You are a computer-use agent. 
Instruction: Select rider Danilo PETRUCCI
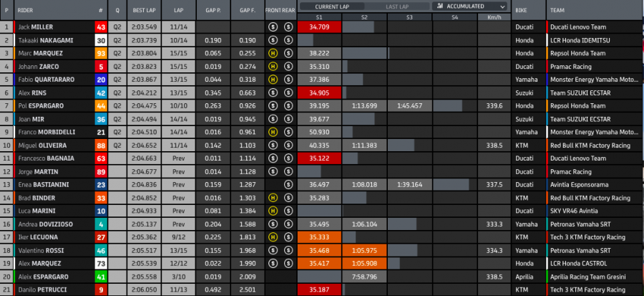(42, 290)
